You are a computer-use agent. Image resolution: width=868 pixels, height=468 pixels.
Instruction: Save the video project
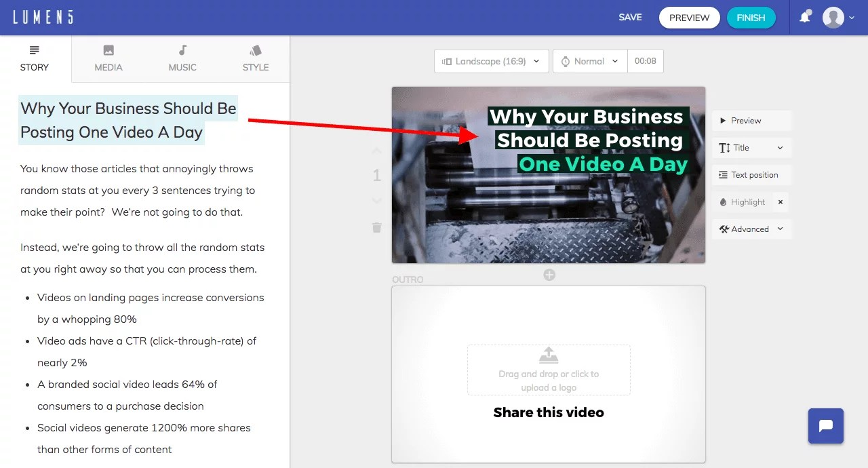pyautogui.click(x=630, y=17)
